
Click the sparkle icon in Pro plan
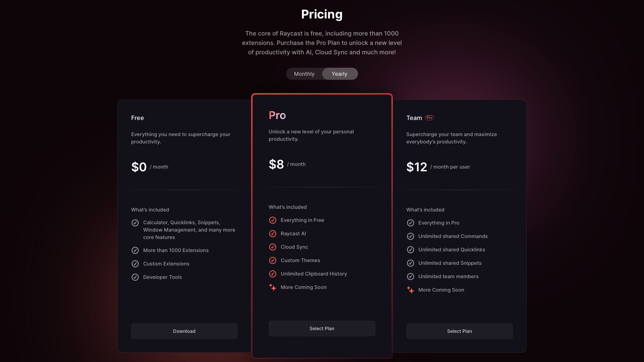click(273, 287)
